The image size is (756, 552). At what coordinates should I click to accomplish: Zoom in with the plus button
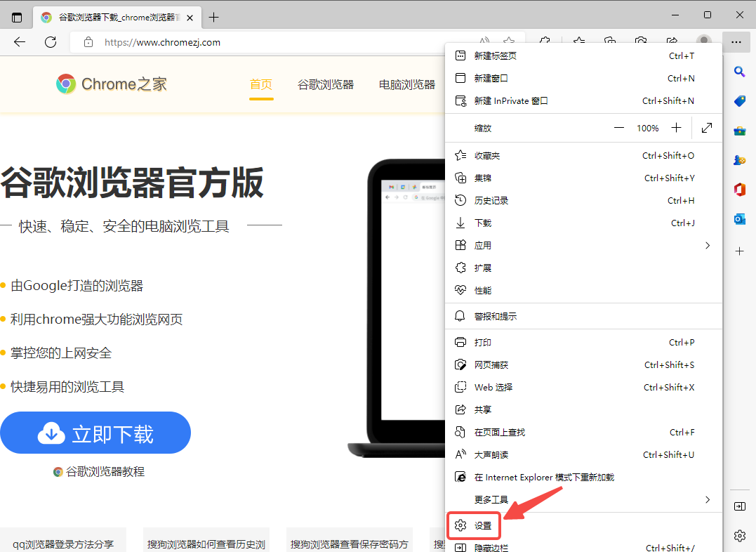point(677,128)
